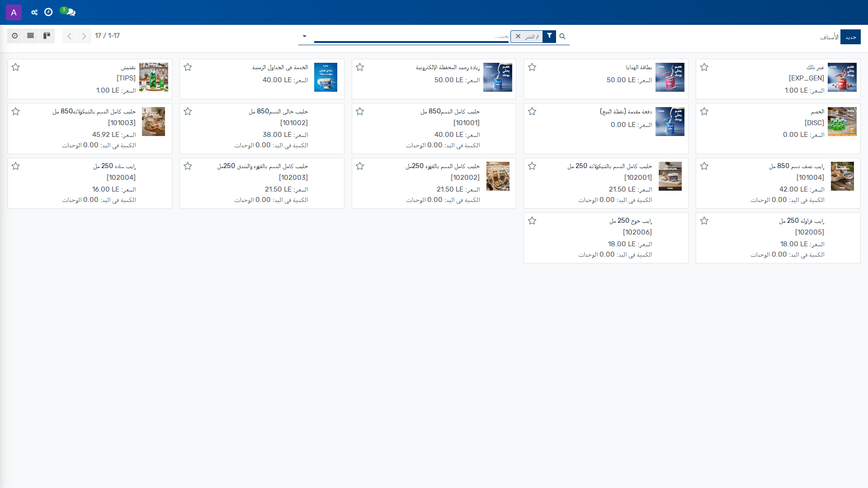This screenshot has height=488, width=868.
Task: Click the [102006] reference text
Action: 637,232
